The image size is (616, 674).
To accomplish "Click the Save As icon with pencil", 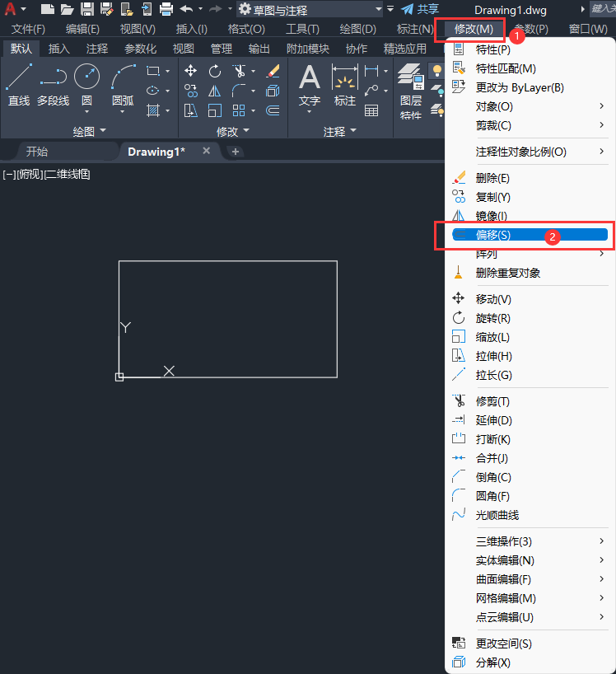I will 106,8.
